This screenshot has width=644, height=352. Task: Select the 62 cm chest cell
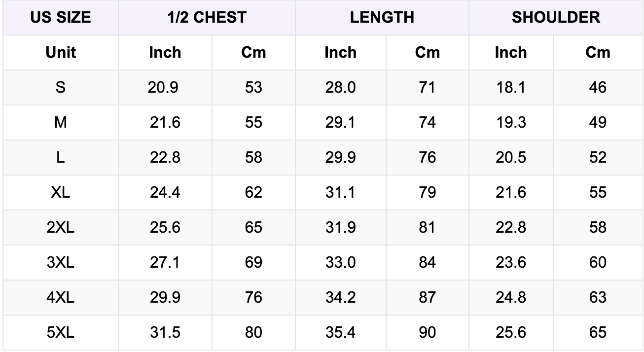[253, 192]
